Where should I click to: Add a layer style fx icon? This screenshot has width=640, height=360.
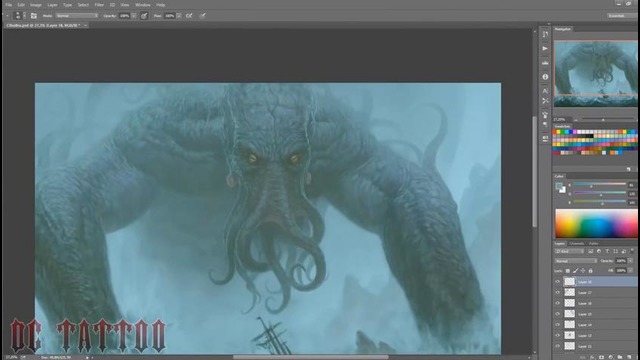(592, 357)
